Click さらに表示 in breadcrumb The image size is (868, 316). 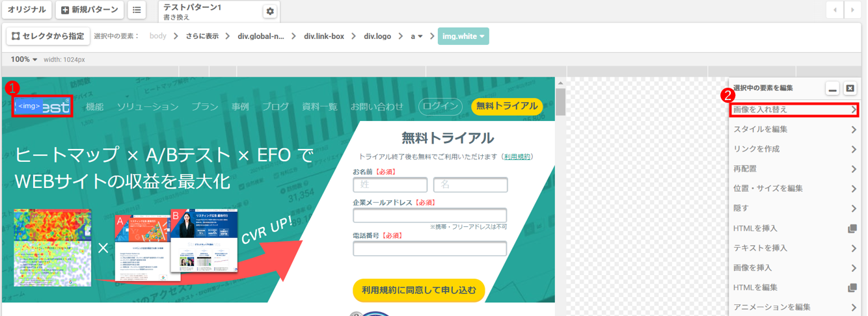pos(202,36)
